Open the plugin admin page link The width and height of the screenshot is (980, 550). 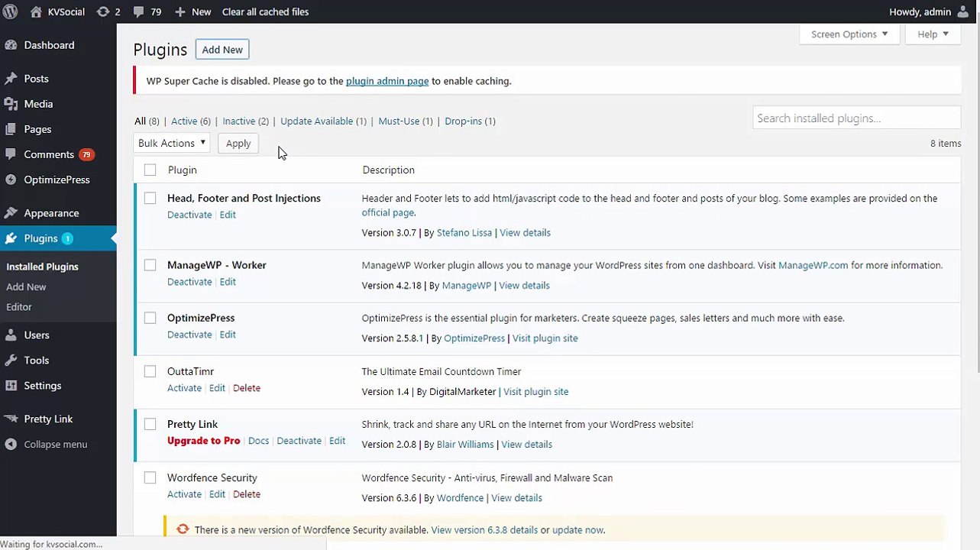click(387, 81)
